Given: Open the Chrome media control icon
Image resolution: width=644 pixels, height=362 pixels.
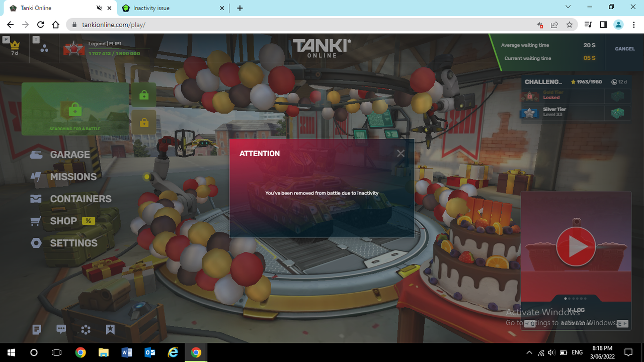Looking at the screenshot, I should pos(588,25).
